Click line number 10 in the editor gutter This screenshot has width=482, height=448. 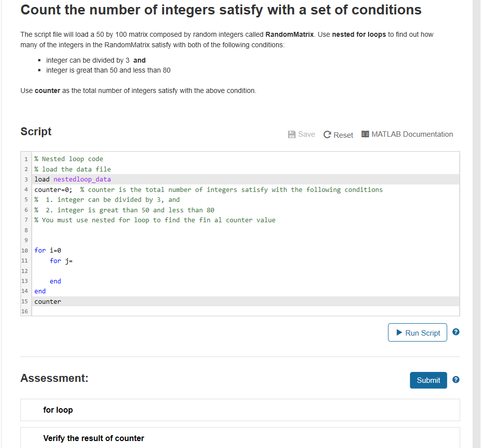coord(24,250)
